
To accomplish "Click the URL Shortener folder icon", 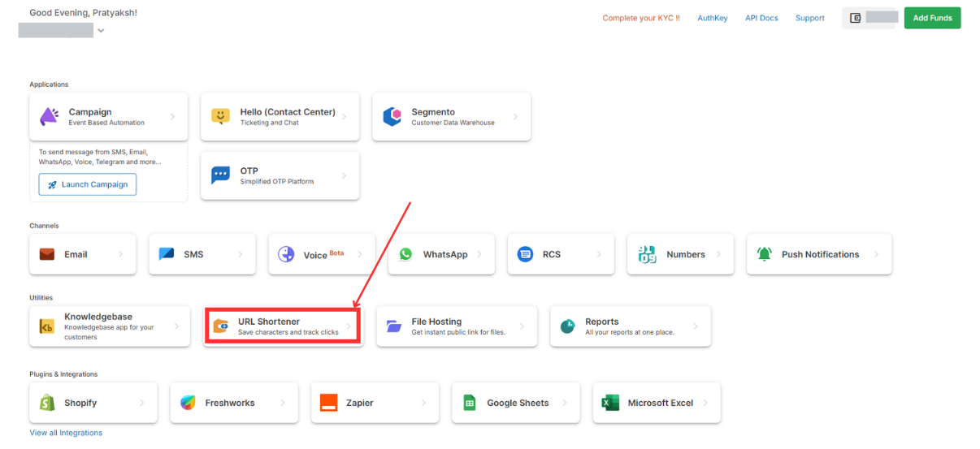I will (220, 326).
